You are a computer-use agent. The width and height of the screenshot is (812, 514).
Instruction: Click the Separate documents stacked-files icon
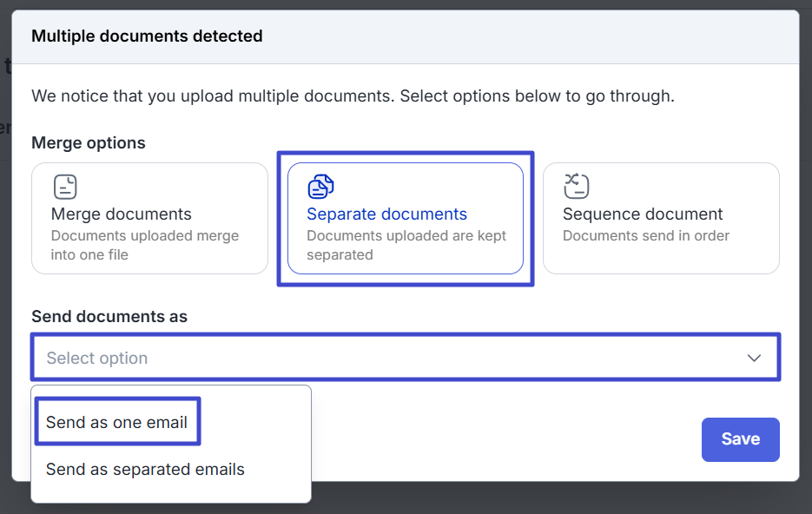320,187
